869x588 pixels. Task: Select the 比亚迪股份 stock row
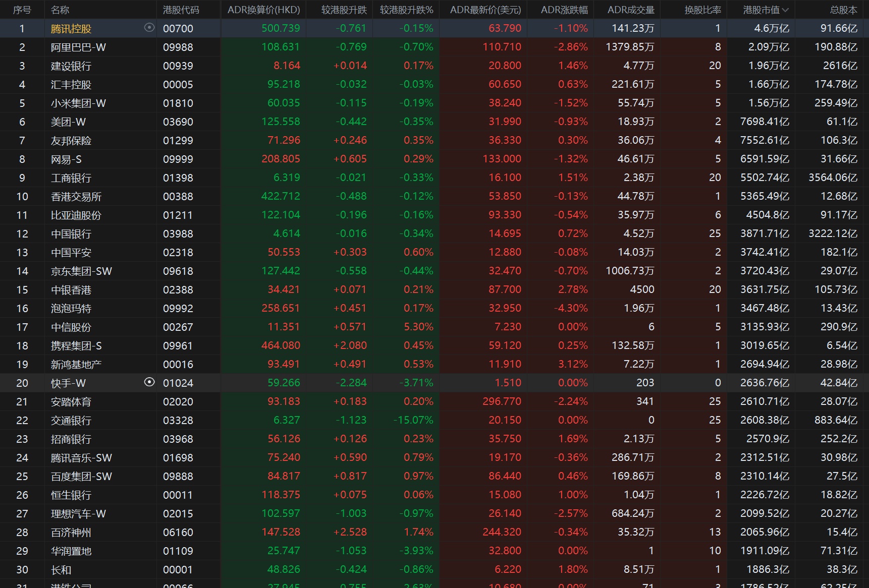(x=76, y=215)
